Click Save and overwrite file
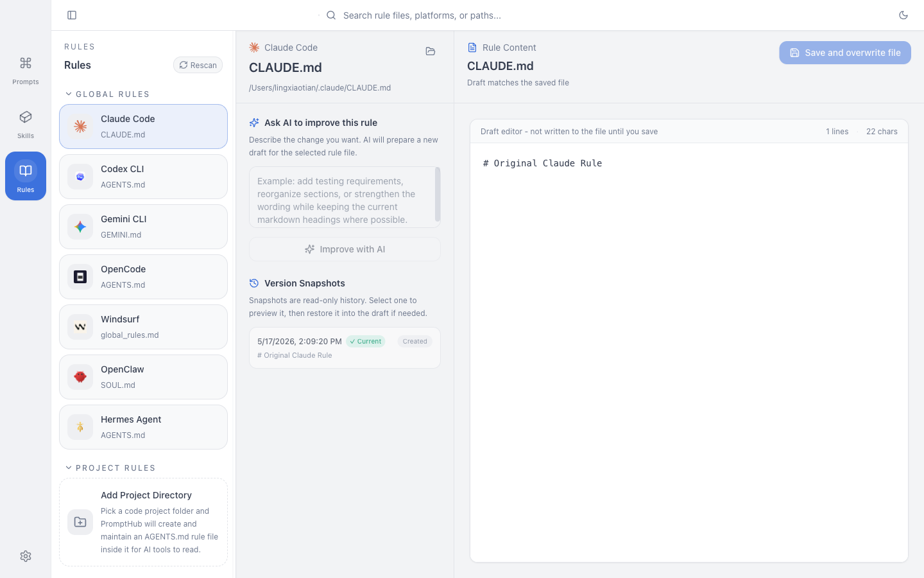 pyautogui.click(x=845, y=53)
